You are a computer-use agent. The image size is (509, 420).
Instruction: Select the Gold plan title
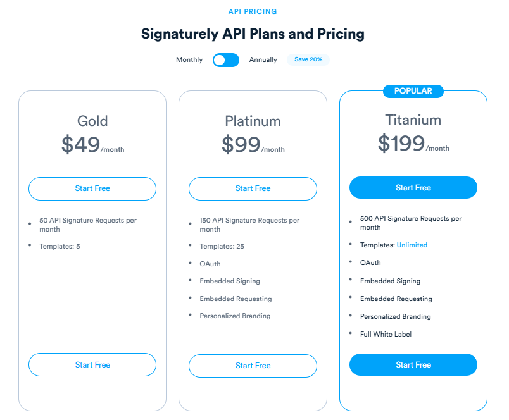pos(92,121)
